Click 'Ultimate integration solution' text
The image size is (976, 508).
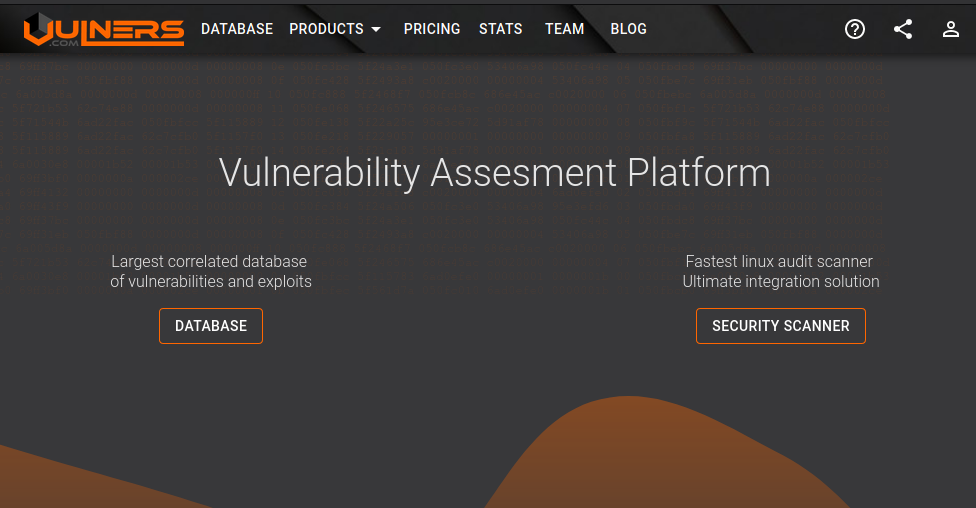click(781, 281)
